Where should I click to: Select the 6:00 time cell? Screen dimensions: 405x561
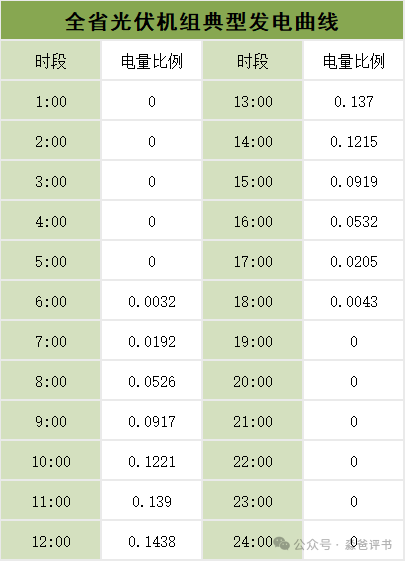50,301
